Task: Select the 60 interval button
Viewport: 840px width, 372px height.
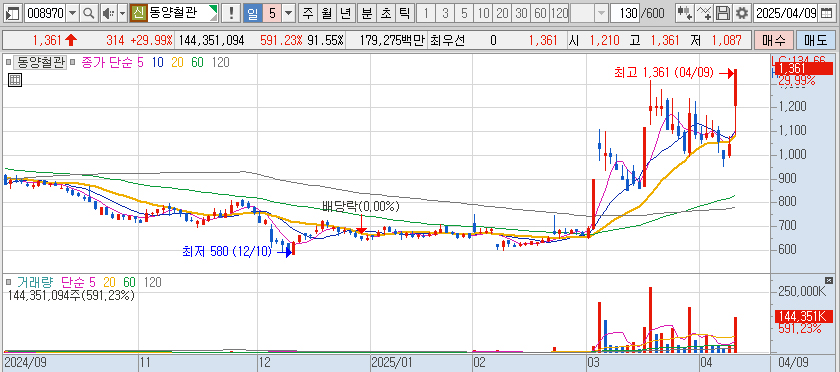Action: pyautogui.click(x=540, y=13)
